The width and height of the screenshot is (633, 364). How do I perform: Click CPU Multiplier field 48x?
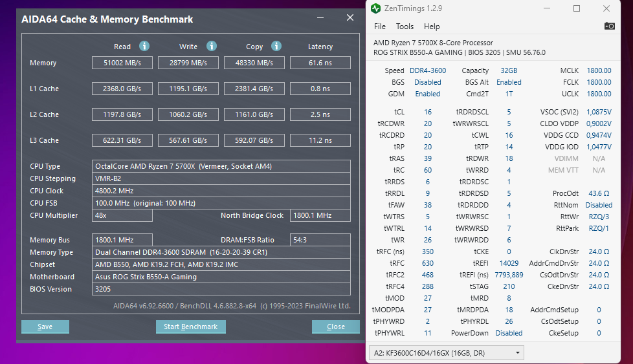point(122,215)
